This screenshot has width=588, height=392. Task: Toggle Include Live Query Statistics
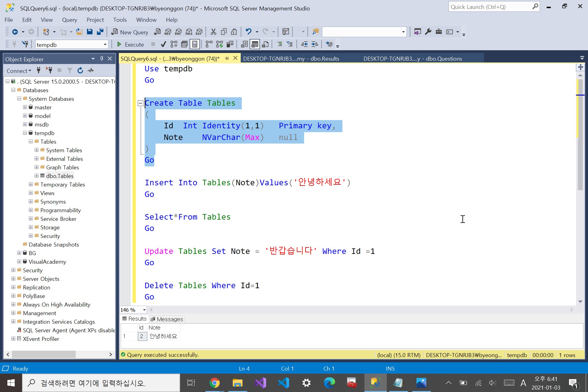pyautogui.click(x=220, y=44)
